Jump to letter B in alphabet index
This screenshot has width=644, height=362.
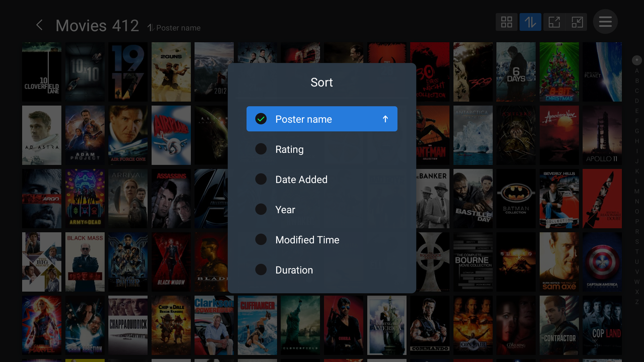pos(637,80)
